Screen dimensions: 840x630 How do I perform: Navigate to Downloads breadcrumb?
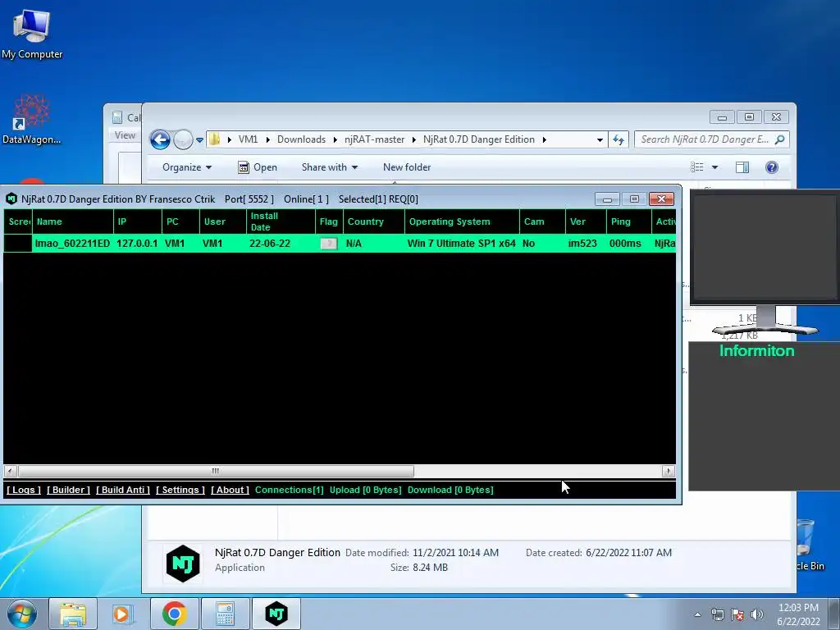click(301, 139)
